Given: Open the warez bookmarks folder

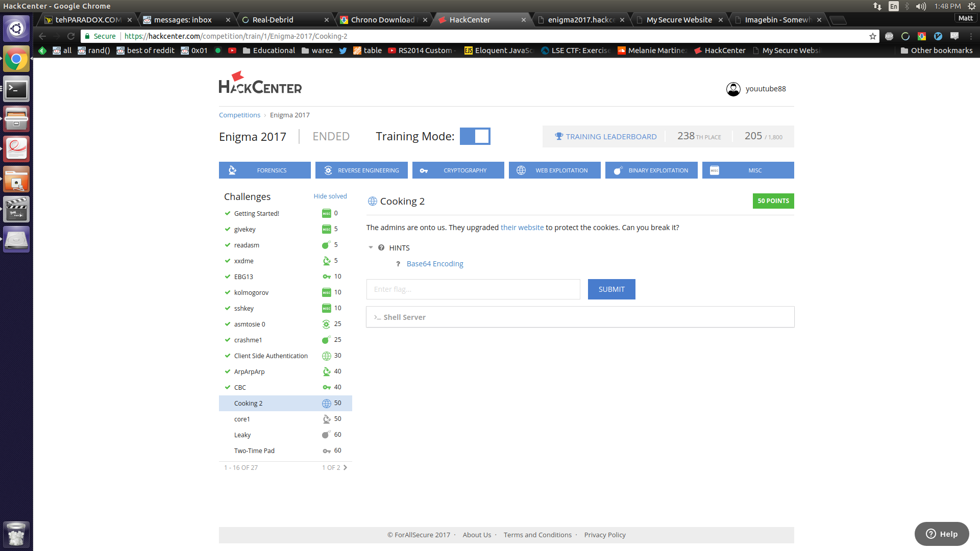Looking at the screenshot, I should click(x=317, y=51).
